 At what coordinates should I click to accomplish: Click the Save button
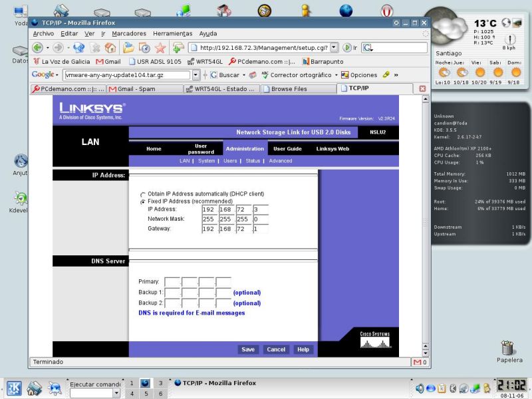point(248,350)
